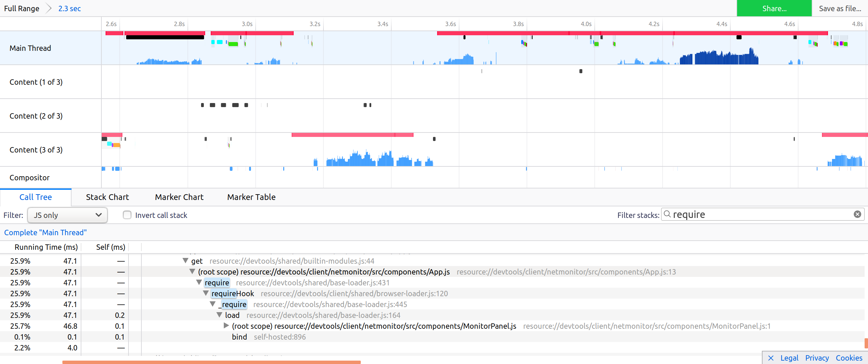Expand the MonitorPanel.js root scope row
868x364 pixels.
point(225,326)
